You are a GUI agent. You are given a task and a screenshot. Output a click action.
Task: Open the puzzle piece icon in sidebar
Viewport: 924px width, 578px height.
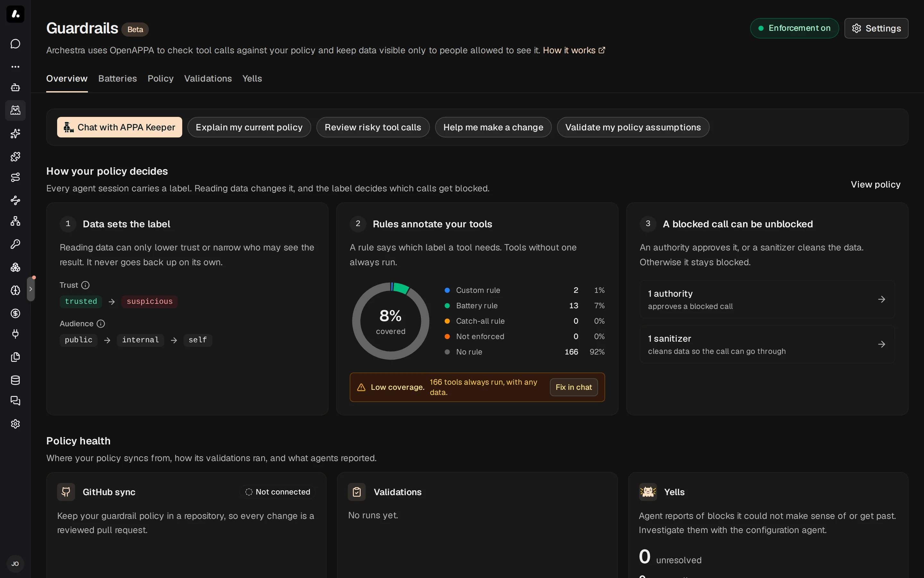coord(15,156)
